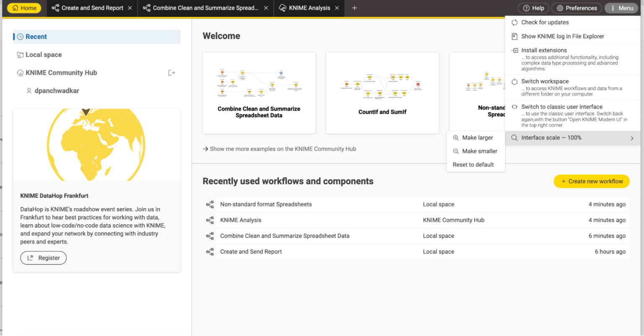Click the Interface scale chevron arrow

pyautogui.click(x=632, y=138)
